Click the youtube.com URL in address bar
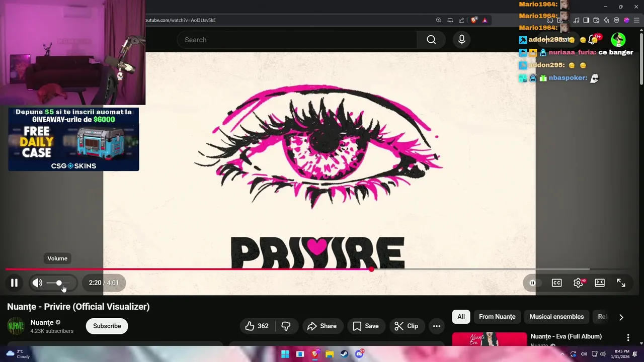The image size is (644, 362). click(x=181, y=20)
